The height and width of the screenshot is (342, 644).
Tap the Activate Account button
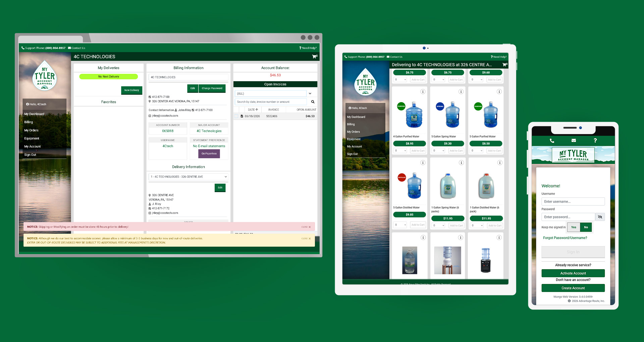[x=573, y=273]
